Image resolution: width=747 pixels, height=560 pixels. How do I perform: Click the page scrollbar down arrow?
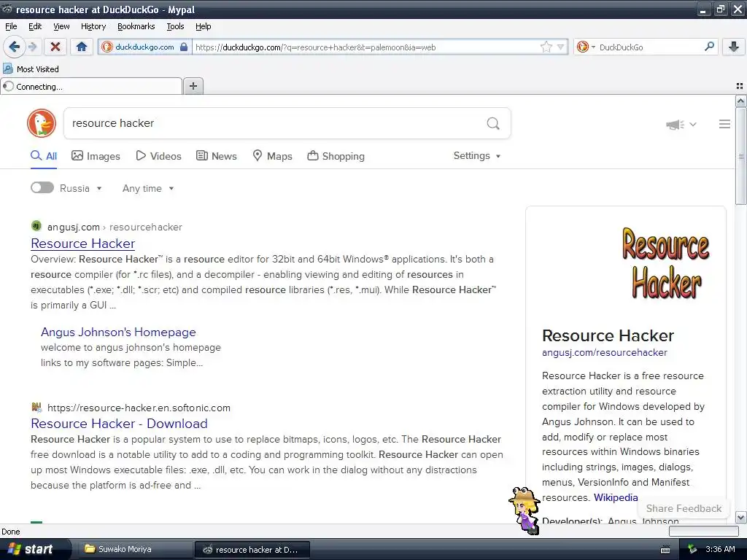[x=740, y=517]
